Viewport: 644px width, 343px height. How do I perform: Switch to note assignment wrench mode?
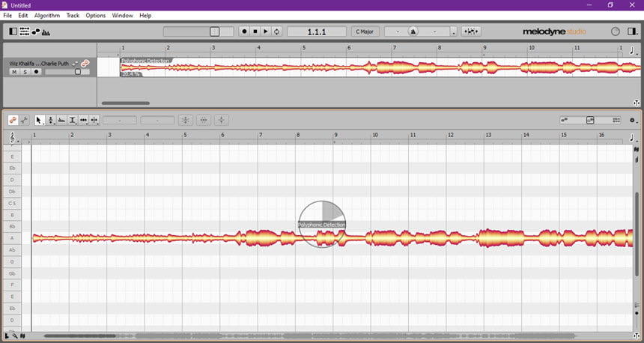pos(24,120)
